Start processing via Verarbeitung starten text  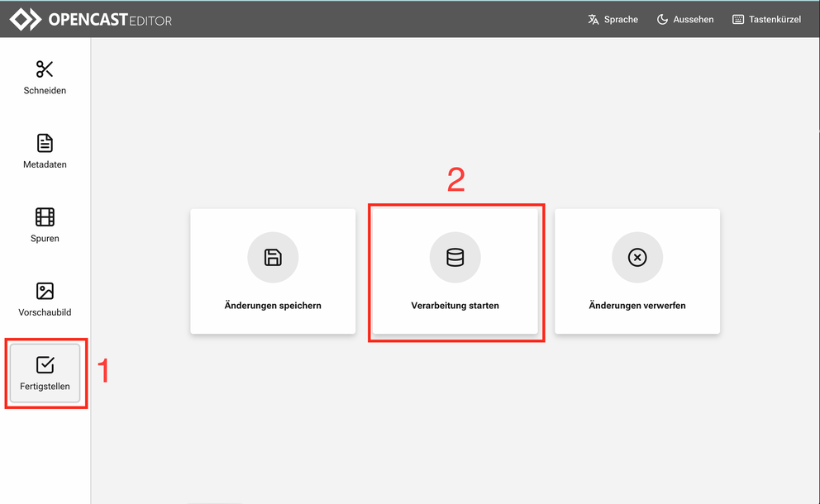coord(455,306)
